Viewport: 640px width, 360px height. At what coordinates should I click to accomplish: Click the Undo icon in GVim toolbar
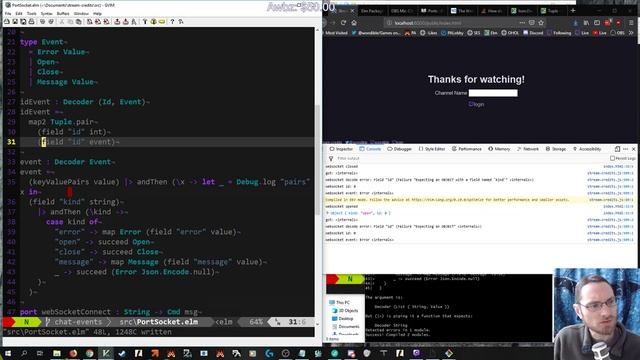42,22
